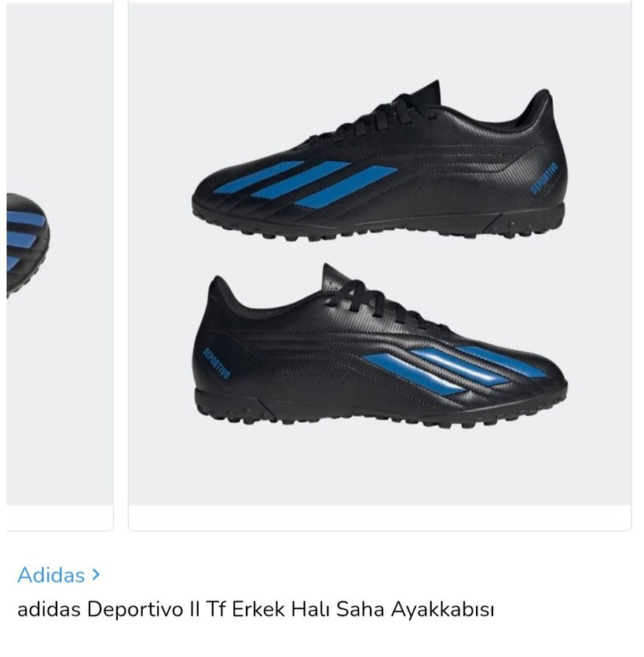Screen dimensions: 644x657
Task: Click the chevron arrow beside Adidas
Action: pos(96,575)
